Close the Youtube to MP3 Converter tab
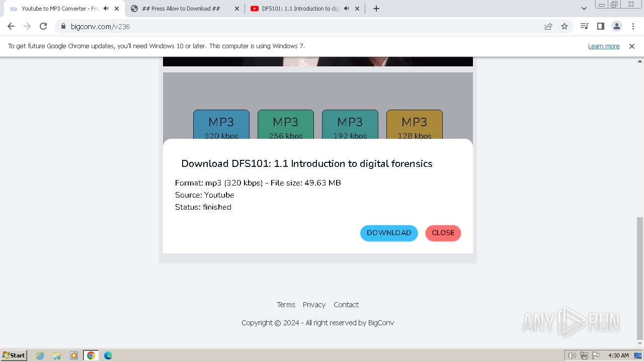This screenshot has width=644, height=362. click(117, 9)
